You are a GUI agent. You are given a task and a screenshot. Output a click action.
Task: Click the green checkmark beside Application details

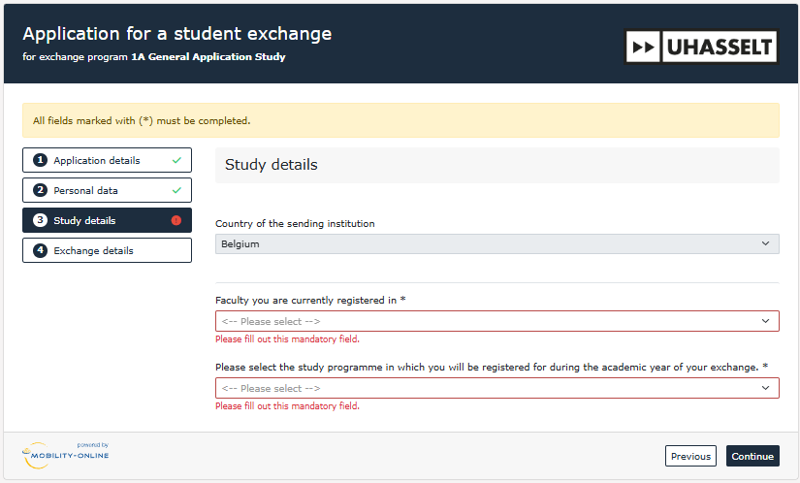click(176, 160)
